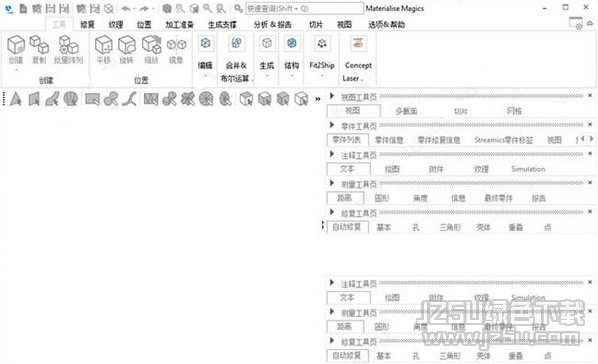Open the dropdown arrow under 创建

click(x=16, y=70)
